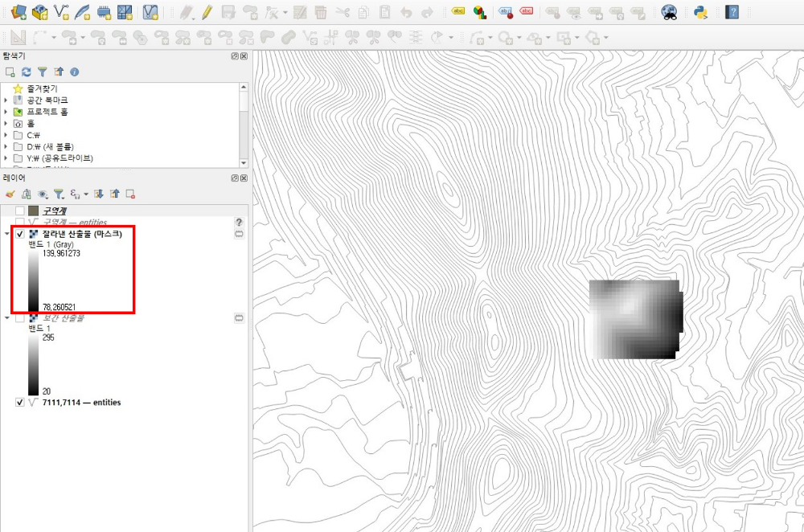
Task: Create a new SpatiaLite layer (feather icon)
Action: (82, 12)
